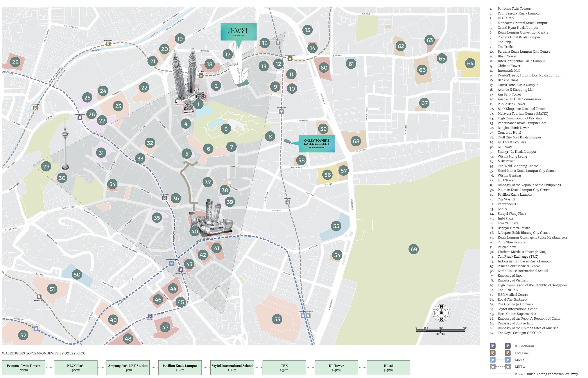Select map marker 3 in KLCC Park

226,129
